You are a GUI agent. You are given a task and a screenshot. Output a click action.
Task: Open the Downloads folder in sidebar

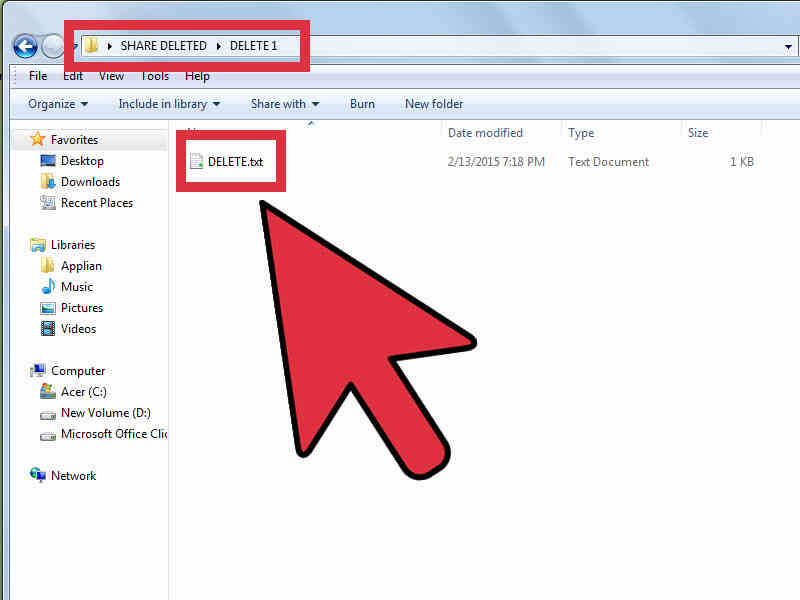(x=82, y=181)
